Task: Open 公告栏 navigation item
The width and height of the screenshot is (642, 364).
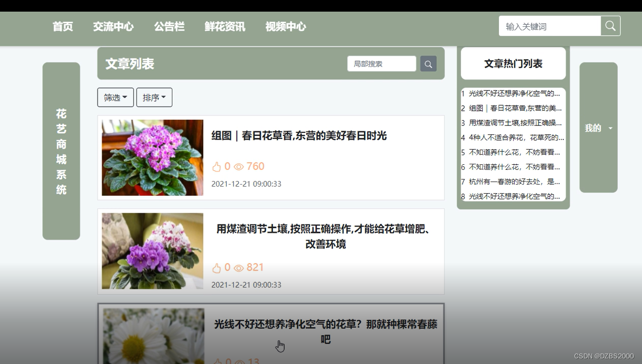Action: click(169, 27)
